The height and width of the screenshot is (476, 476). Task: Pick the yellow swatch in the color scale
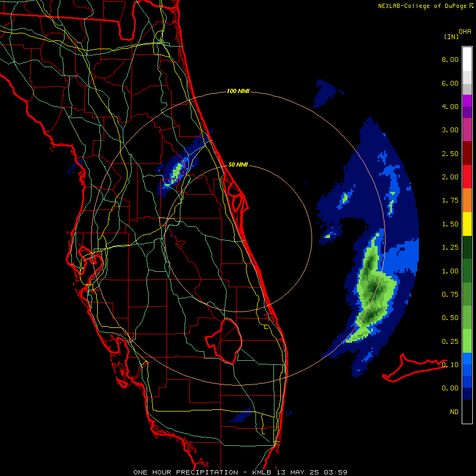pyautogui.click(x=467, y=224)
